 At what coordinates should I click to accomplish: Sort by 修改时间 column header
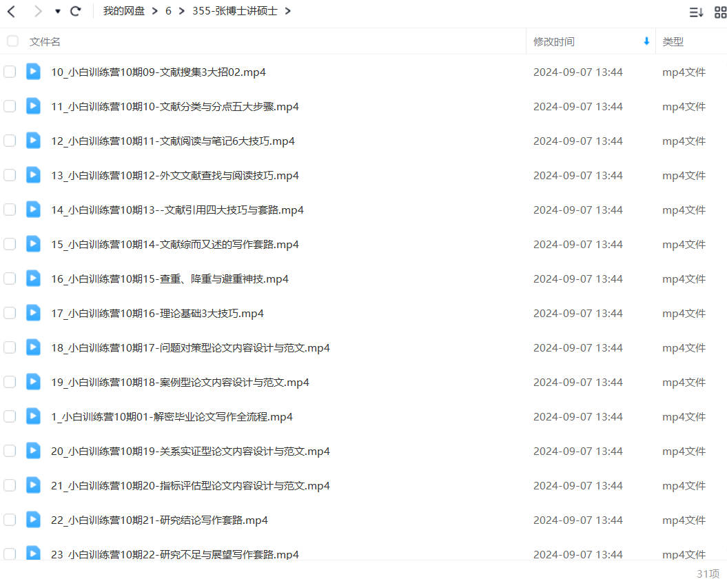[x=553, y=42]
